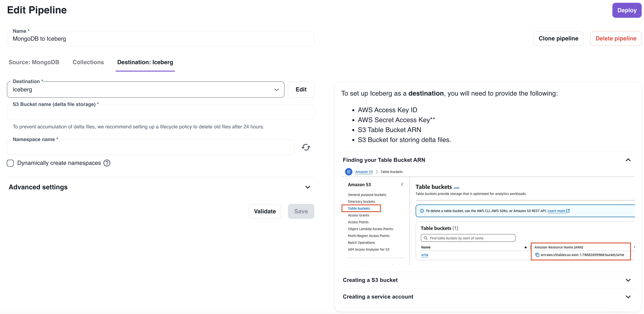Select Destination: Iceberg tab
Screen dimensions: 644x314
pyautogui.click(x=145, y=62)
